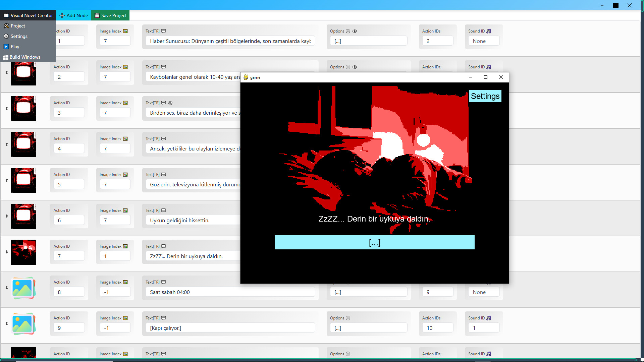Click the Project wrench icon in the sidebar
This screenshot has width=644, height=362.
coord(6,26)
